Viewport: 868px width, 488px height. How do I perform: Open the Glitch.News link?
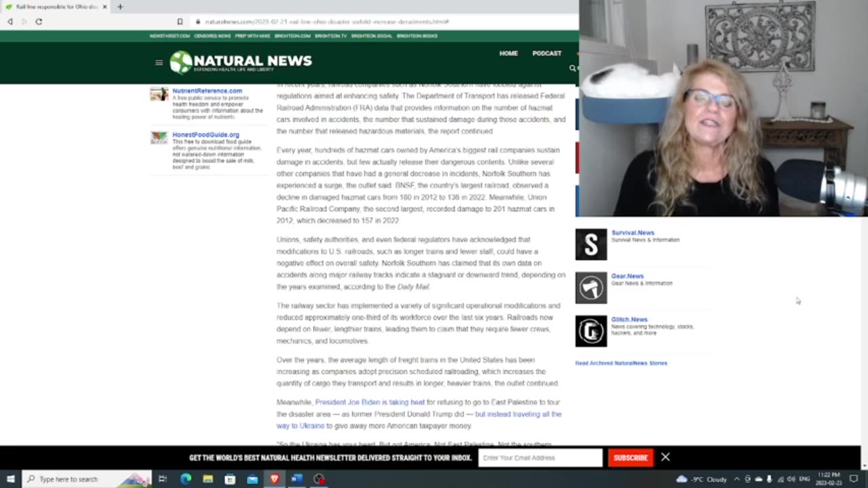tap(629, 319)
